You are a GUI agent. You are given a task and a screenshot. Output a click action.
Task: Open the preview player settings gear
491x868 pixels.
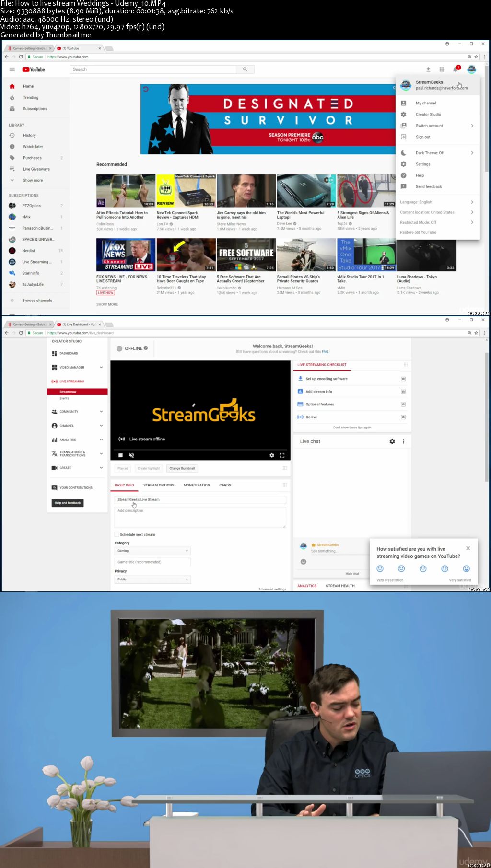[x=272, y=455]
